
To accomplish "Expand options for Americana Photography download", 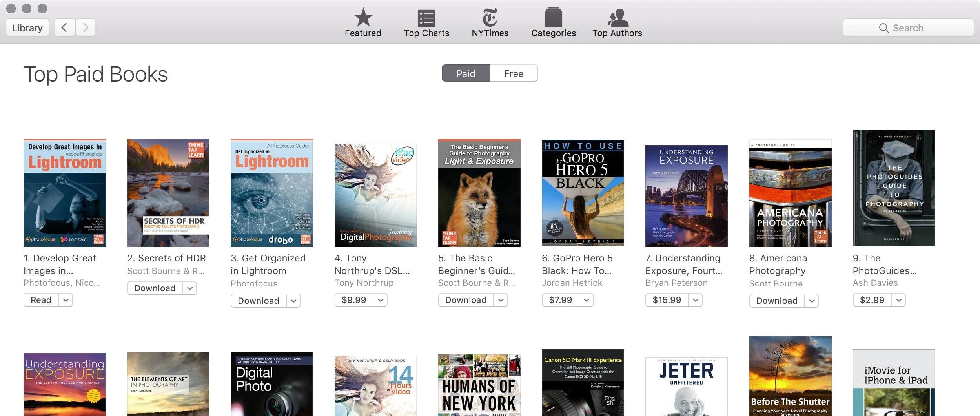I will point(812,301).
